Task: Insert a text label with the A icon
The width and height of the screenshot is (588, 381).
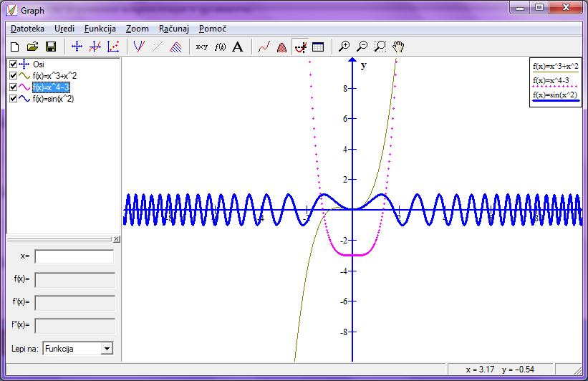Action: click(238, 47)
